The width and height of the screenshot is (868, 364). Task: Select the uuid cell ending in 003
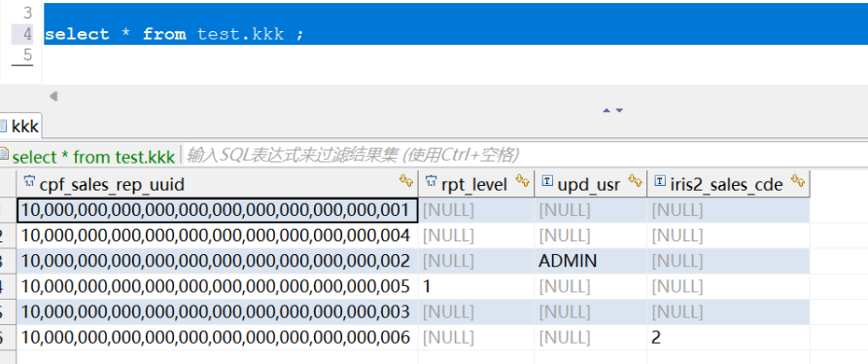pos(217,311)
